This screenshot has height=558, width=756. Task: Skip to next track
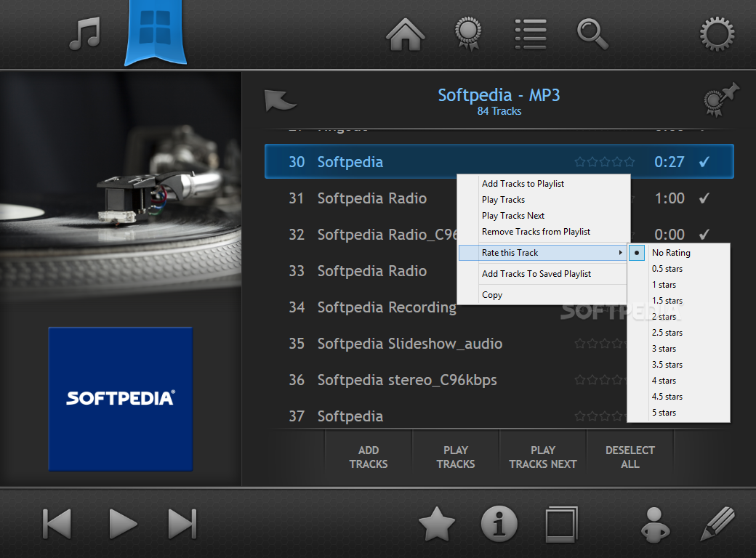pyautogui.click(x=182, y=523)
